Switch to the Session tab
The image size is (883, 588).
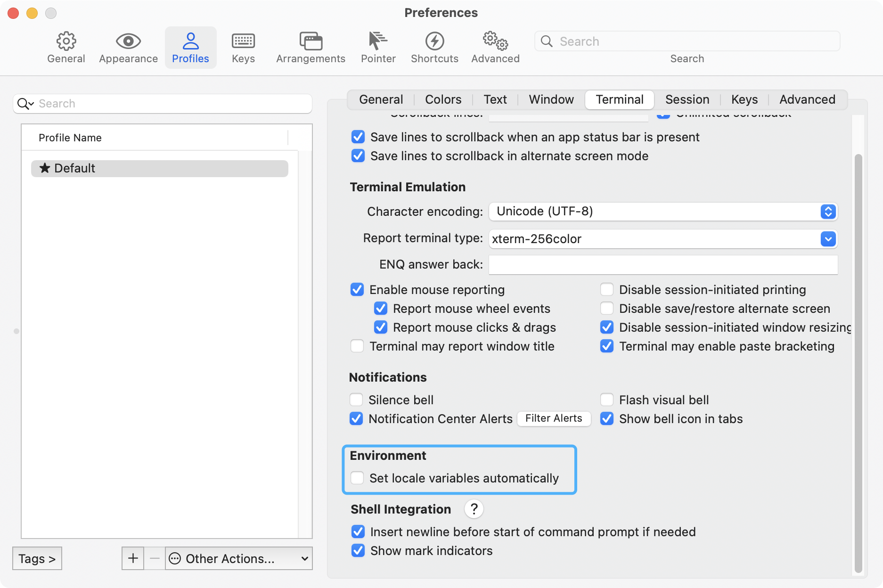[x=687, y=99]
